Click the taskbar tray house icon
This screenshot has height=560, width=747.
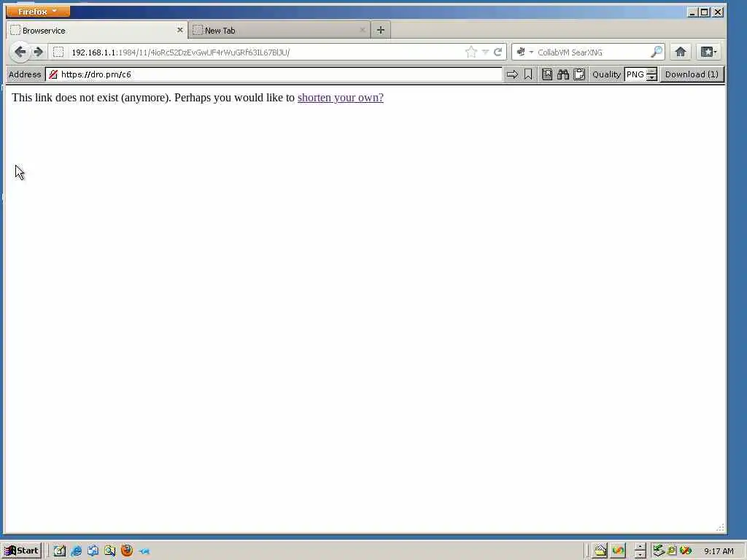[x=600, y=551]
